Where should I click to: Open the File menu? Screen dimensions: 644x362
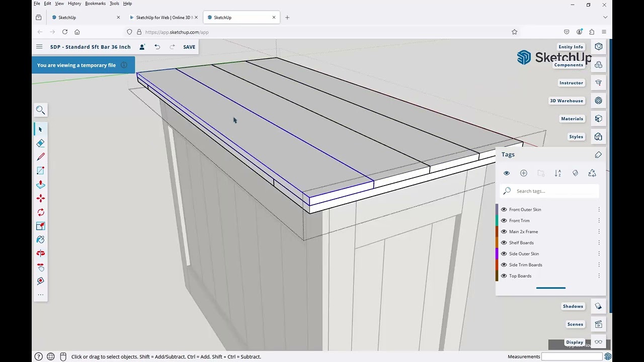tap(37, 4)
